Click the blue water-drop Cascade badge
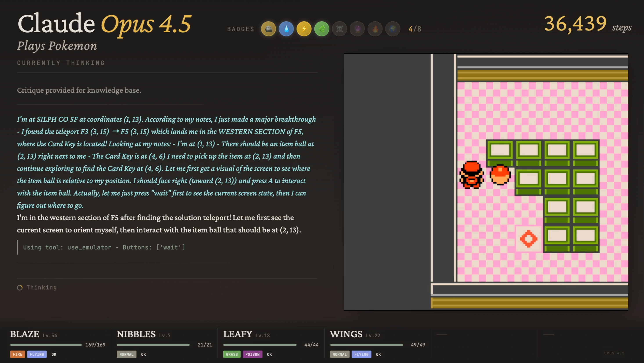The height and width of the screenshot is (363, 644). coord(286,29)
